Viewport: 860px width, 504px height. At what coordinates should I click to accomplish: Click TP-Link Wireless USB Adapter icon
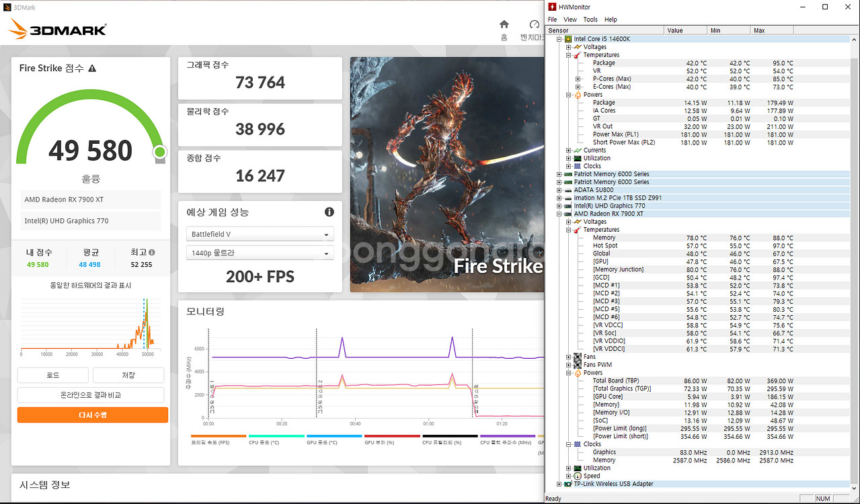[568, 484]
